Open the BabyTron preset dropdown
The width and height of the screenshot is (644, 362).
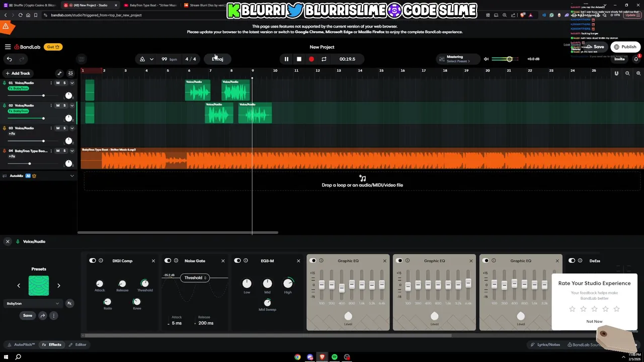pos(33,304)
